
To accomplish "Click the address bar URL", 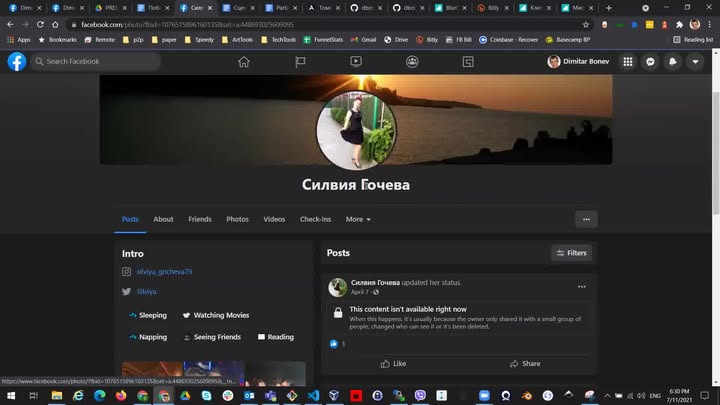I will coord(187,24).
